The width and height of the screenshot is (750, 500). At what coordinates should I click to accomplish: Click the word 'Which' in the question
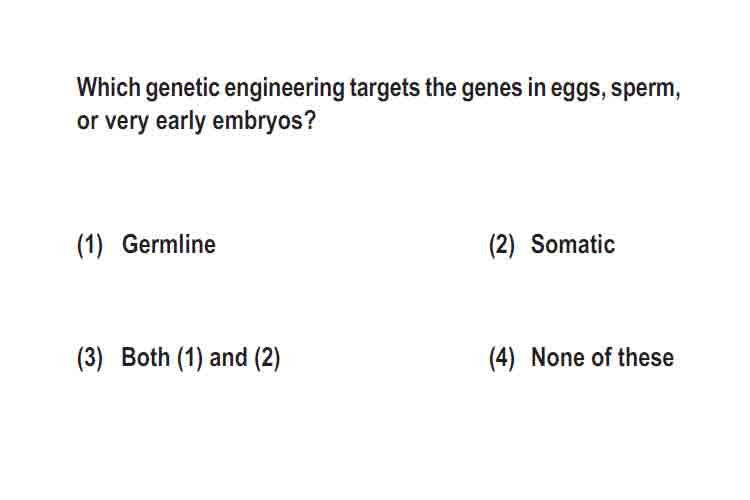click(x=109, y=88)
